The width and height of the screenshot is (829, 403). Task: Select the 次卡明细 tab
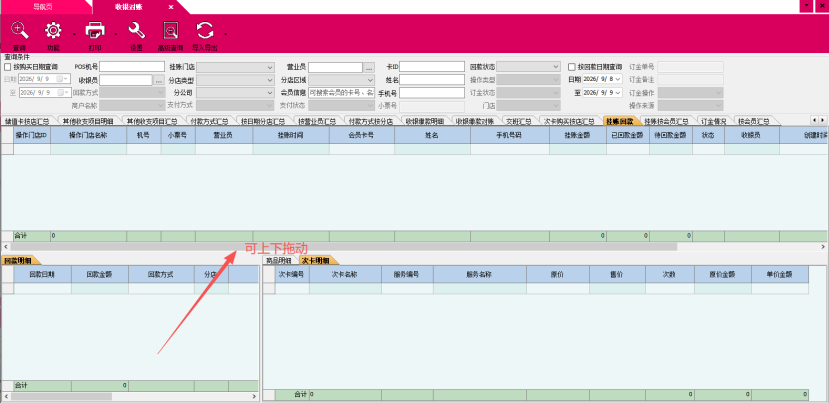pyautogui.click(x=316, y=260)
